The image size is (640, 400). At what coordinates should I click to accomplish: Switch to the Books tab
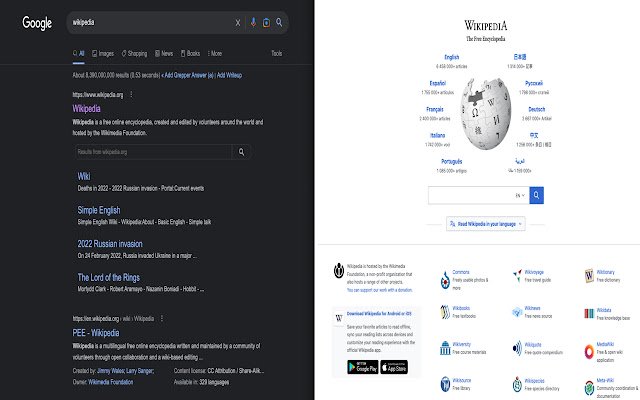(x=191, y=53)
